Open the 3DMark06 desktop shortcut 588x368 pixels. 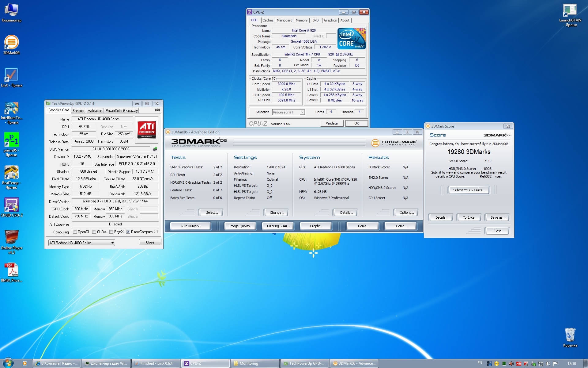11,45
